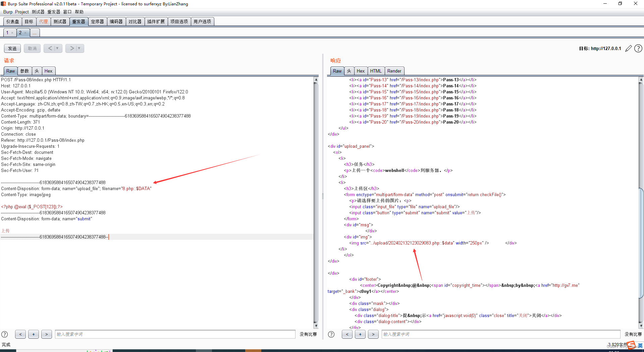Open back history dropdown arrow
Screen dimensions: 644x352
pyautogui.click(x=58, y=48)
